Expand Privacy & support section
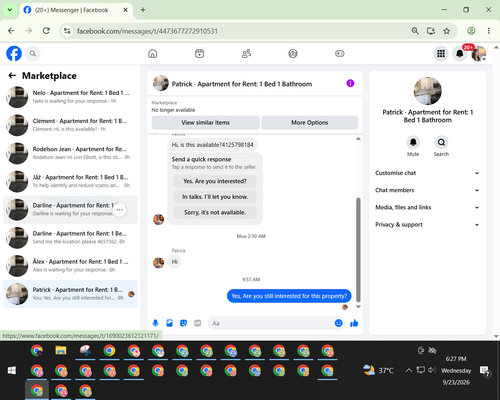 click(x=427, y=225)
